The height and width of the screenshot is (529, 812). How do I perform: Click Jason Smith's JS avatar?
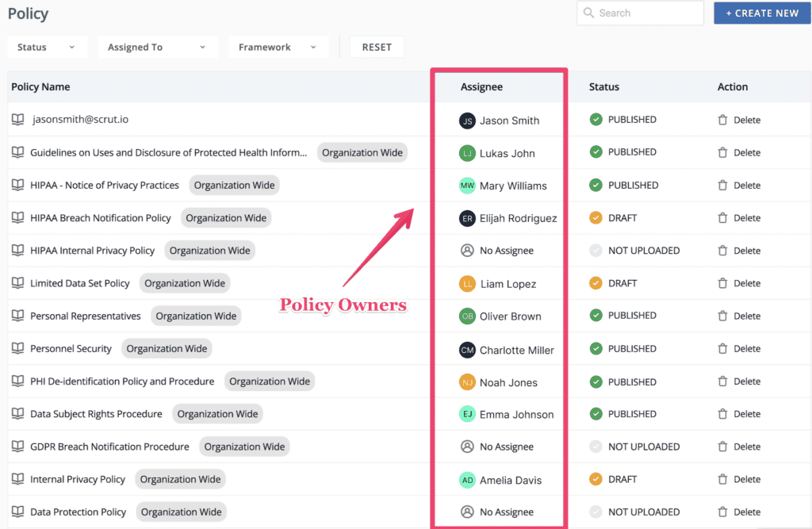tap(467, 121)
